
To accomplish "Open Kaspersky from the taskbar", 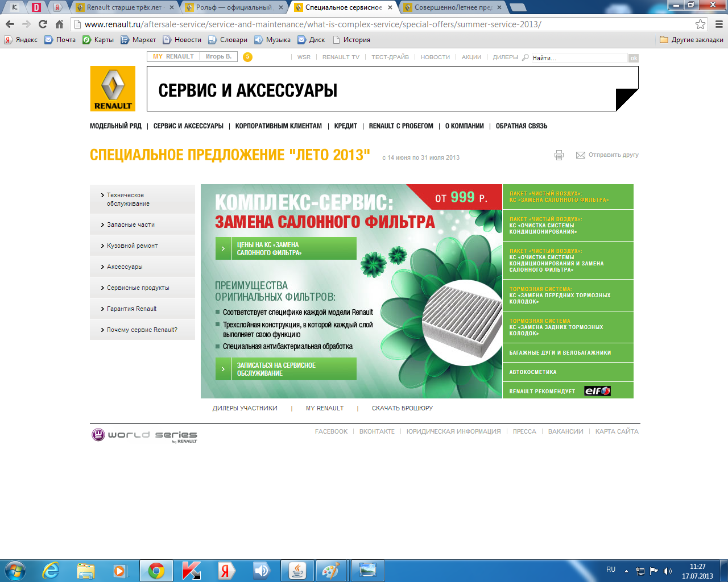I will (x=191, y=570).
